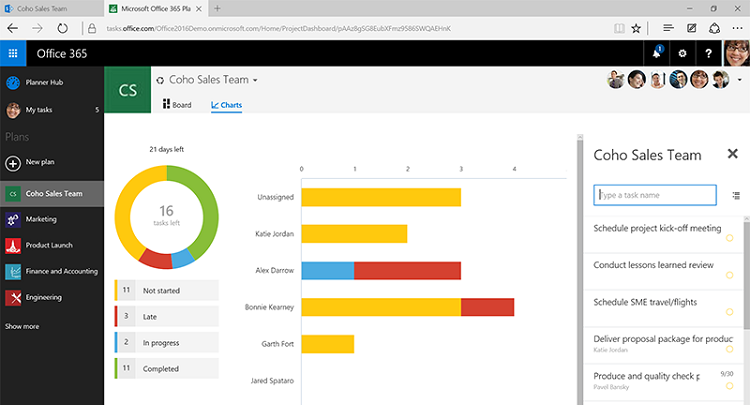Click the browser forward arrow
This screenshot has height=405, width=750.
click(x=37, y=28)
